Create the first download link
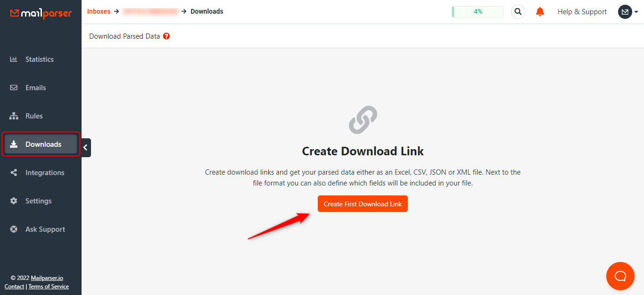Screen dimensions: 644x295 (363, 204)
